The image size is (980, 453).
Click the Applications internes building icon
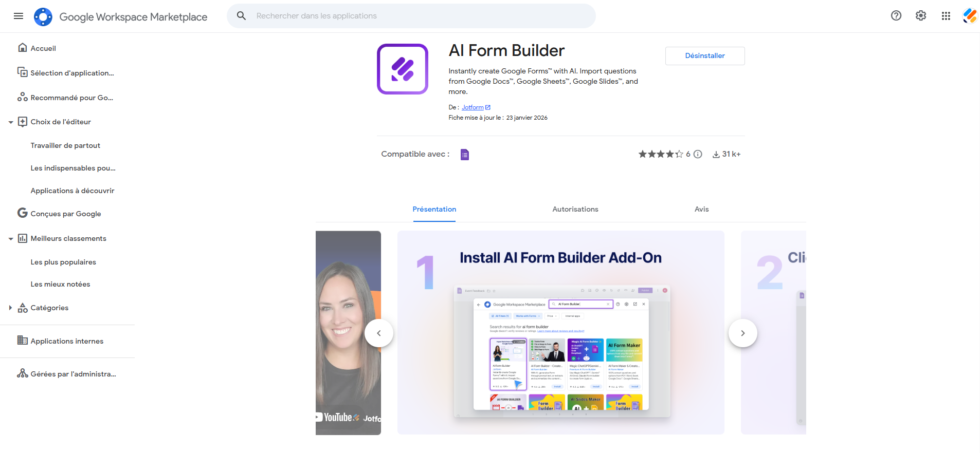(x=23, y=340)
